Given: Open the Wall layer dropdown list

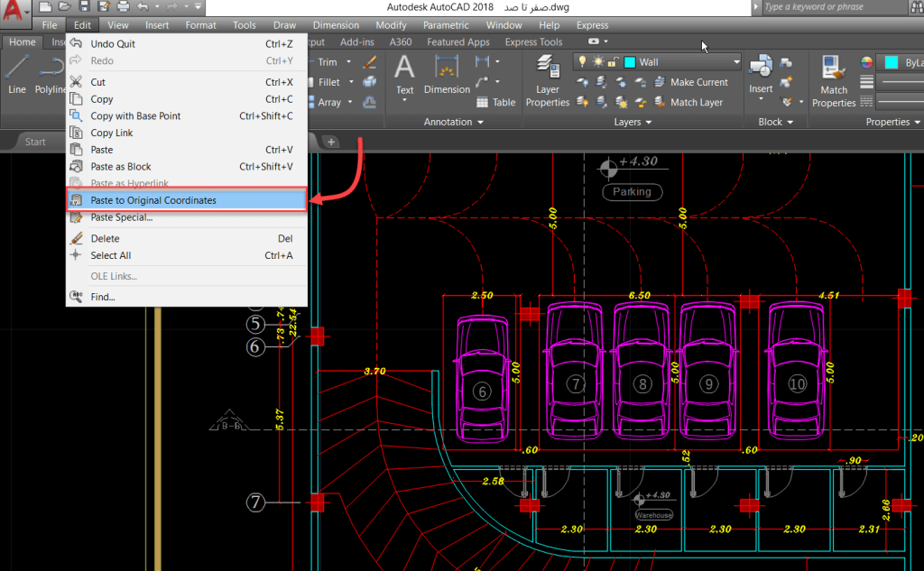Looking at the screenshot, I should pos(736,62).
